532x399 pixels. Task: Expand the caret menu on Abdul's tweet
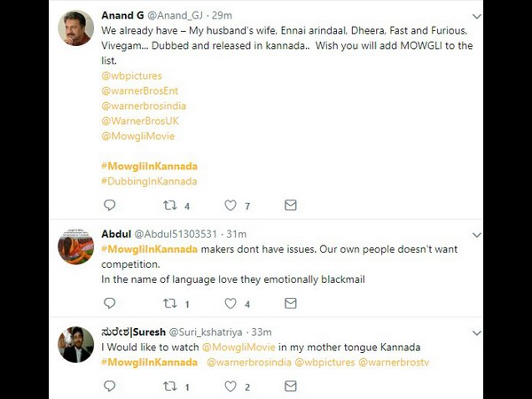coord(476,234)
